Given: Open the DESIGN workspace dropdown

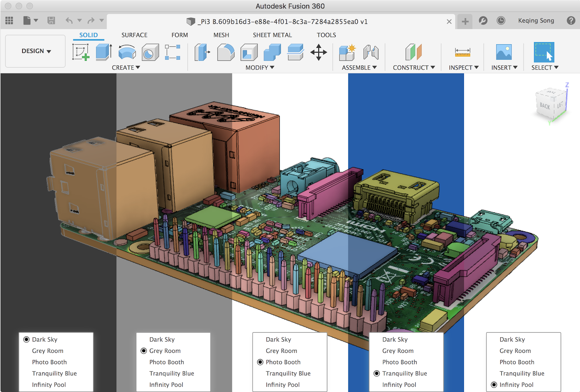Looking at the screenshot, I should click(x=36, y=51).
